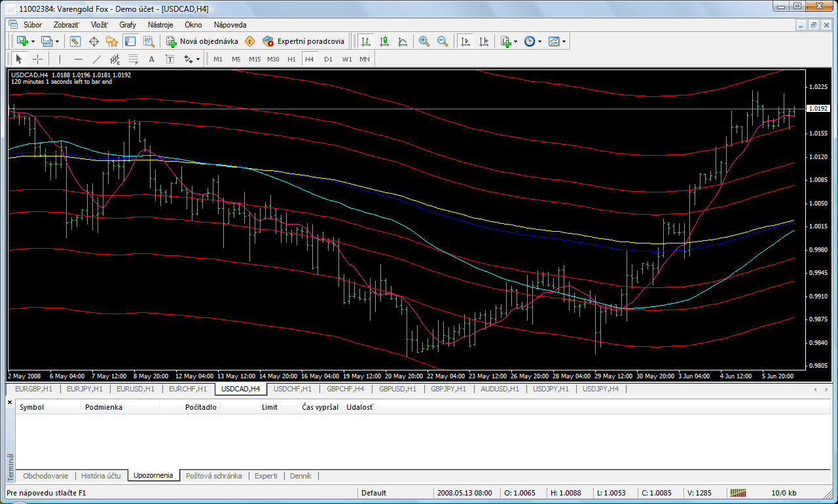Switch chart to candlesticks view
Screen dimensions: 838x504
[384, 41]
